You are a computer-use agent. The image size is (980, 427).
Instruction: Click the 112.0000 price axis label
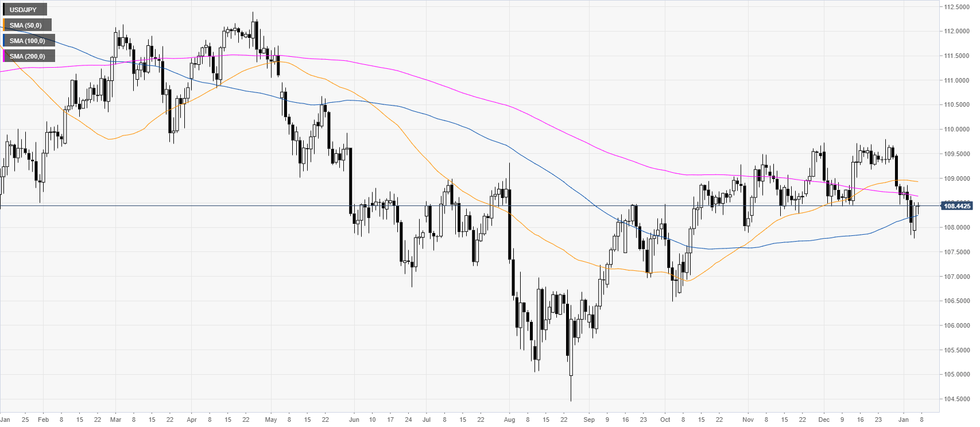click(957, 31)
